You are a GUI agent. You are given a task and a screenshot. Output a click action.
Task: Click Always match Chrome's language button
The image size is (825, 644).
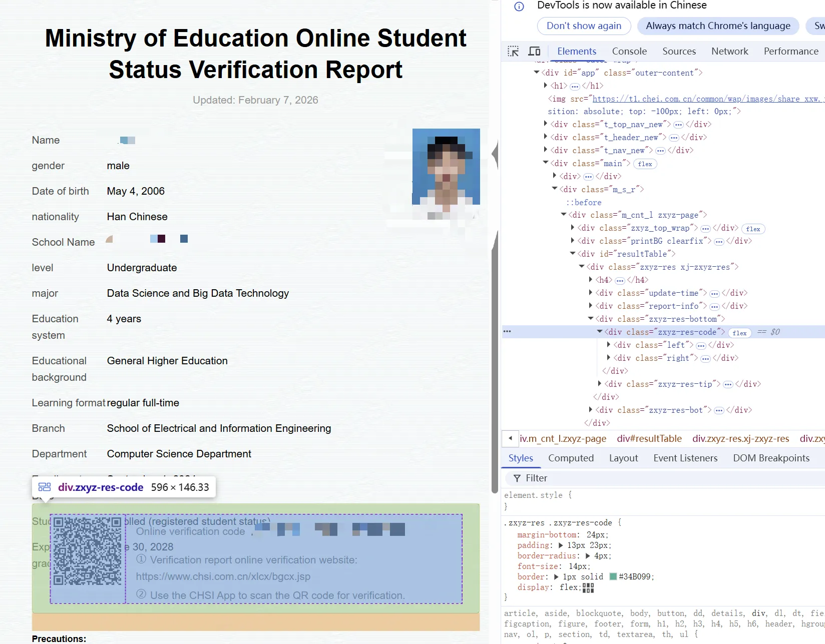718,26
